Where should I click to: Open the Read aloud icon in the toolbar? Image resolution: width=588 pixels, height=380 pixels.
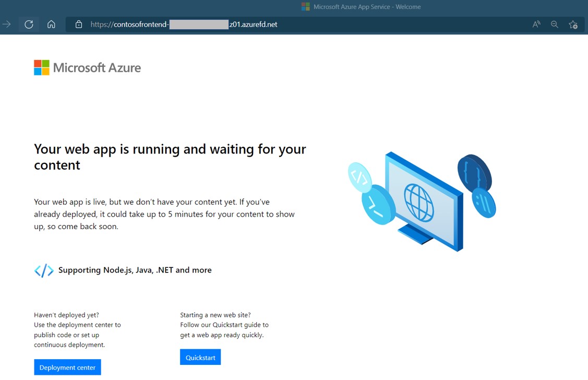[536, 24]
